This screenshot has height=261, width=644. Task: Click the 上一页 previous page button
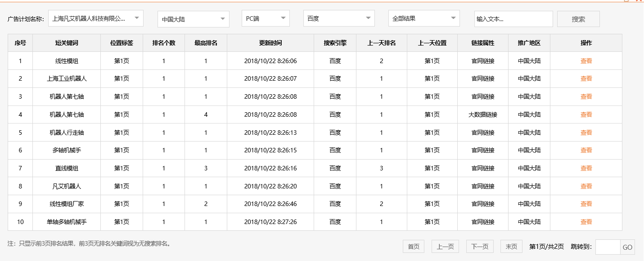click(445, 246)
